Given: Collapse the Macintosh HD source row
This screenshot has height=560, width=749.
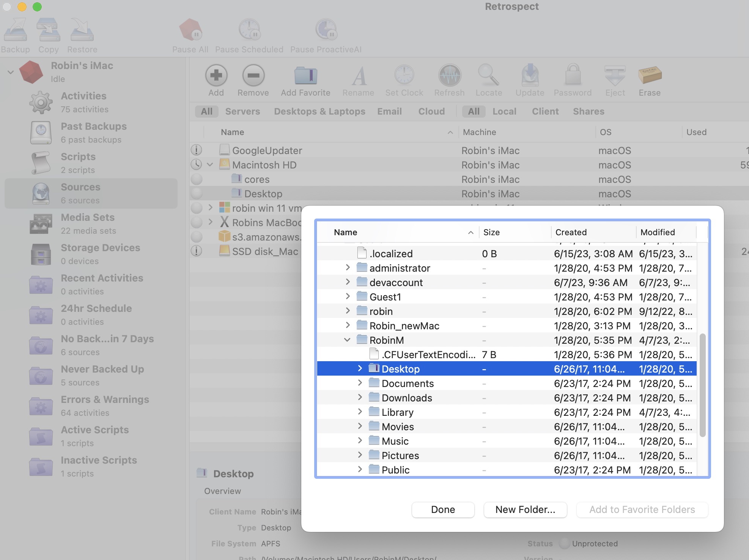Looking at the screenshot, I should click(210, 165).
